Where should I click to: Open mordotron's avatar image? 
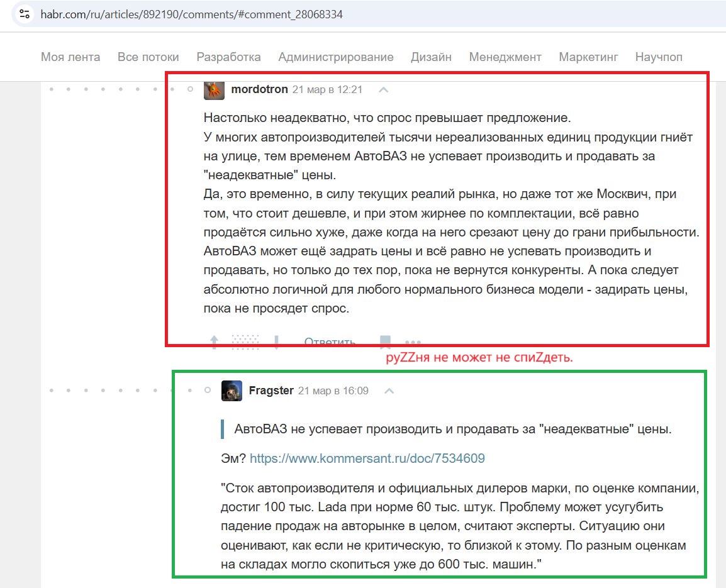click(x=214, y=90)
